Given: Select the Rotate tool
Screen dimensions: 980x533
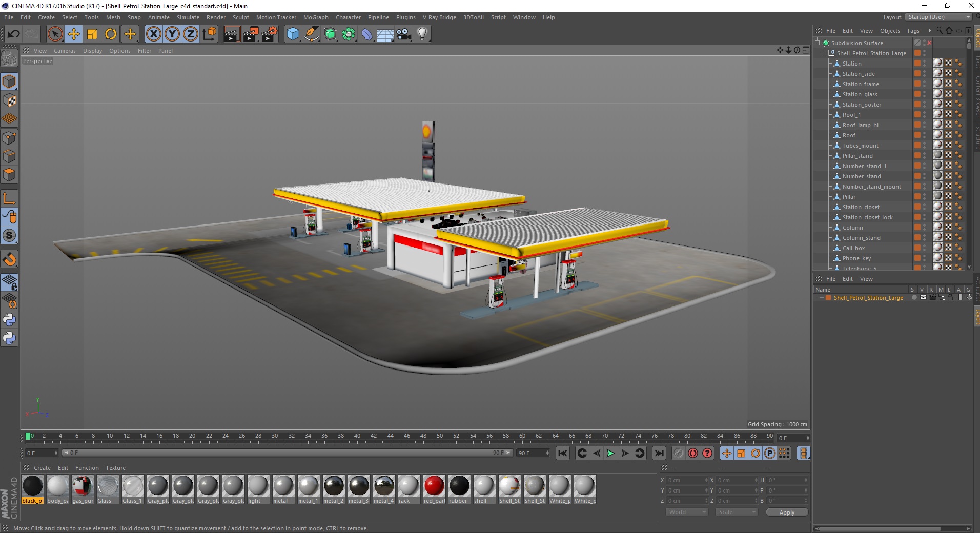Looking at the screenshot, I should tap(111, 34).
